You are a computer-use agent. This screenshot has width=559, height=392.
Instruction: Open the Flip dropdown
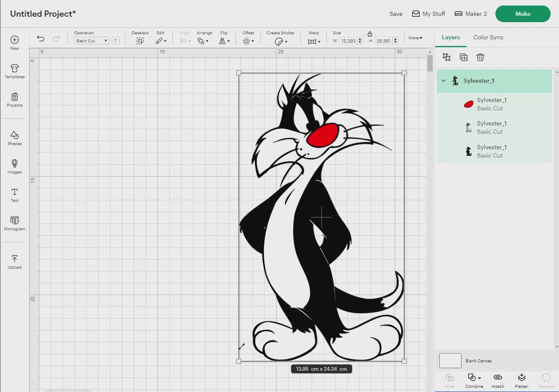coord(224,41)
